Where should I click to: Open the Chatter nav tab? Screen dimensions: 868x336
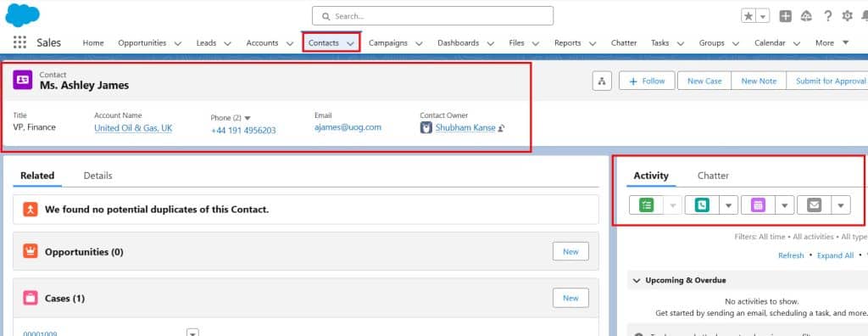624,42
